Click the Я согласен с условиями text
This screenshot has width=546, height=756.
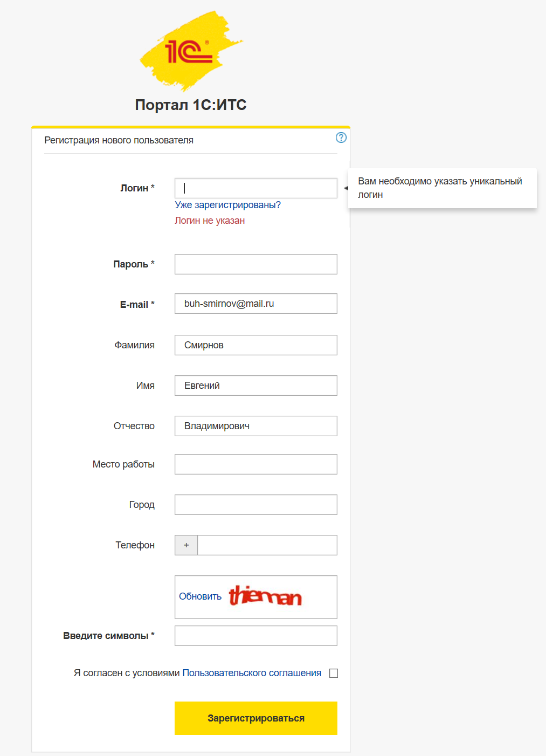(127, 673)
